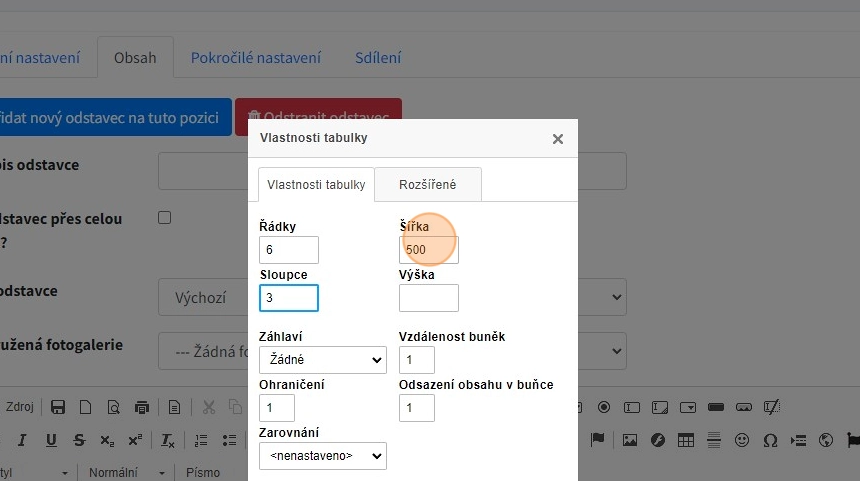Toggle italic text formatting

tap(22, 440)
